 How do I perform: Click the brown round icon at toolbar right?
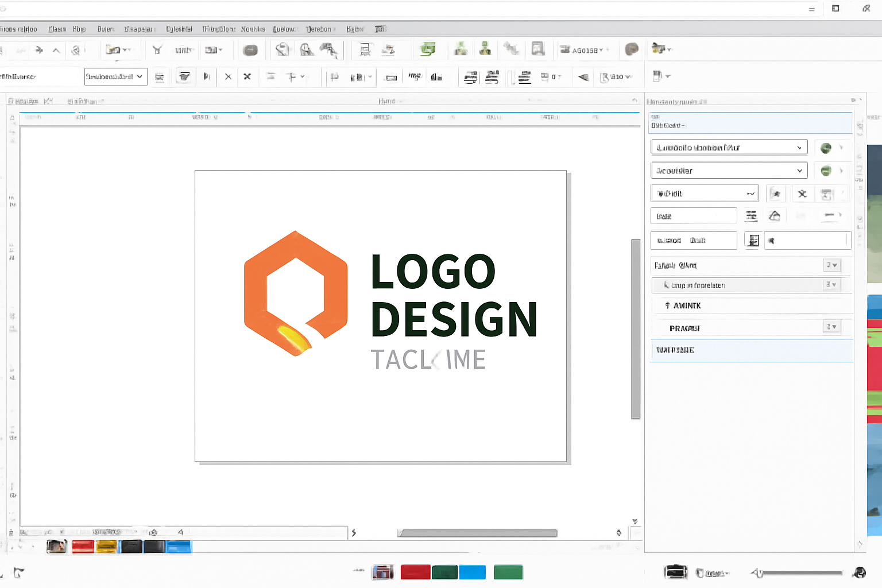tap(632, 49)
